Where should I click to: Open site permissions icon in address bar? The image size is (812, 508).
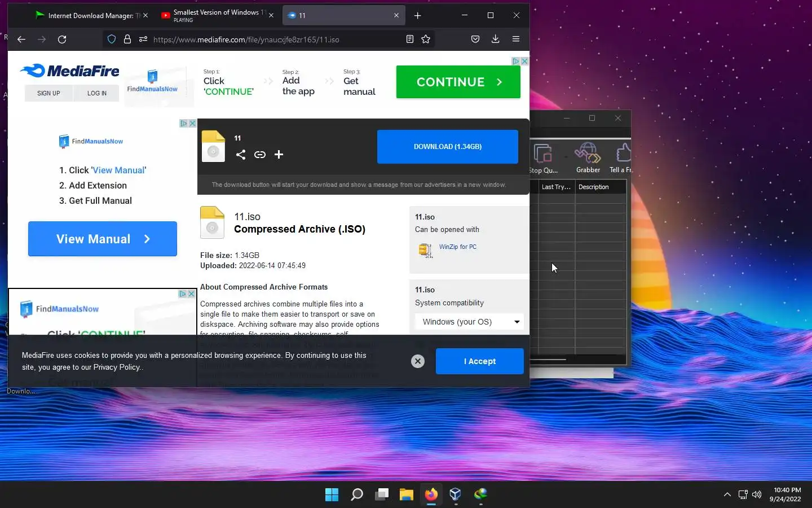pyautogui.click(x=143, y=39)
